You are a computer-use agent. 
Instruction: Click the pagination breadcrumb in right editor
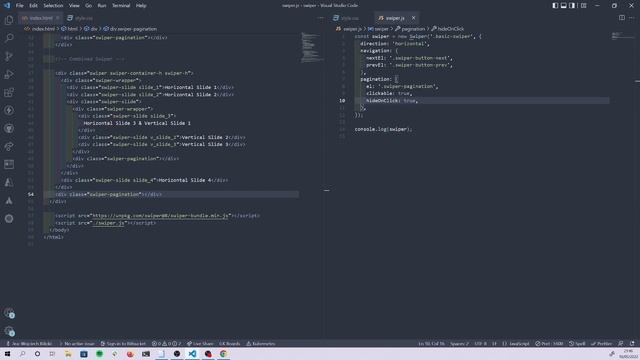pos(410,29)
